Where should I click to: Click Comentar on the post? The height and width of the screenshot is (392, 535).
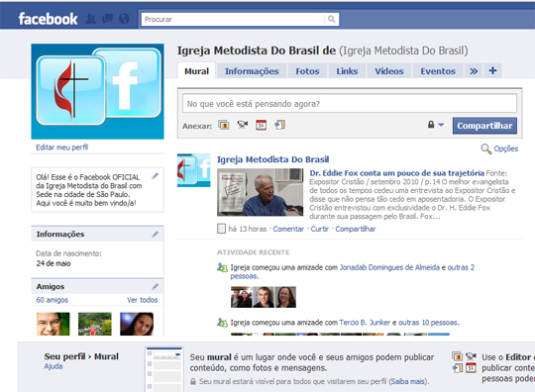288,229
